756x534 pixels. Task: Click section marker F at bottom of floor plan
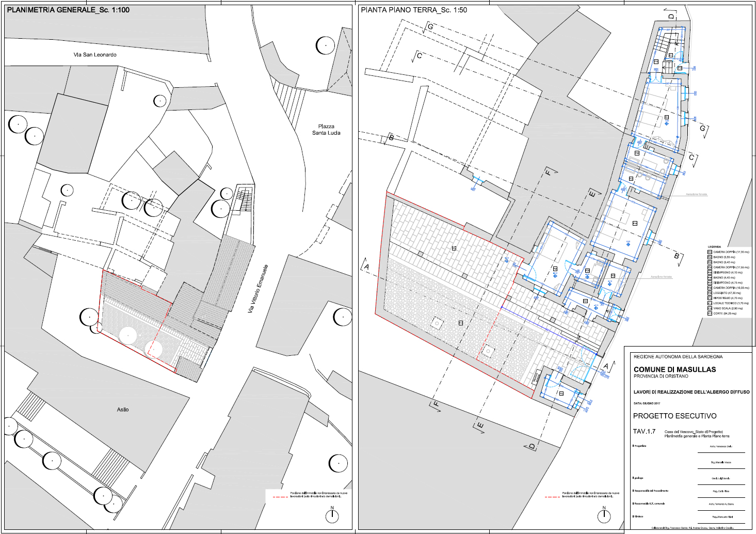click(x=436, y=405)
